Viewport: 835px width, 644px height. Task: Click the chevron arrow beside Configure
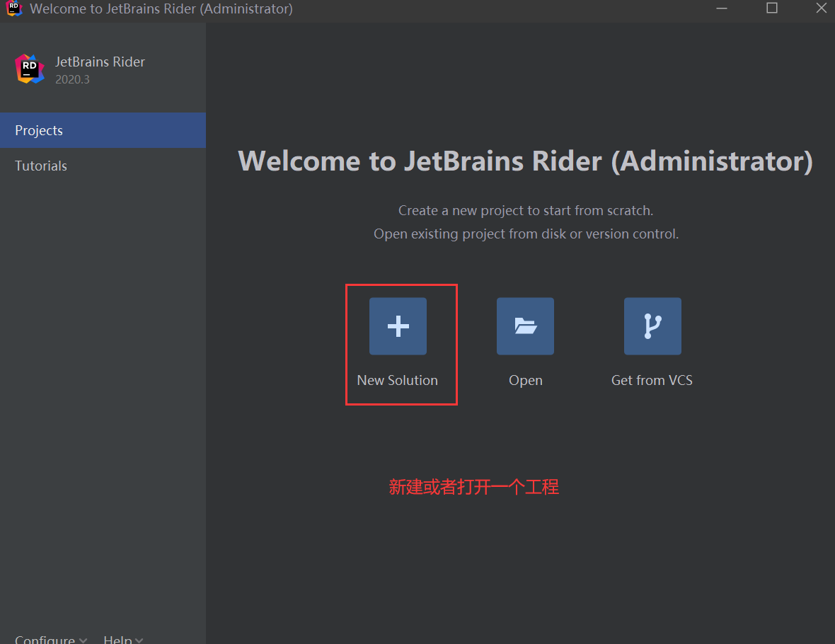pyautogui.click(x=83, y=640)
